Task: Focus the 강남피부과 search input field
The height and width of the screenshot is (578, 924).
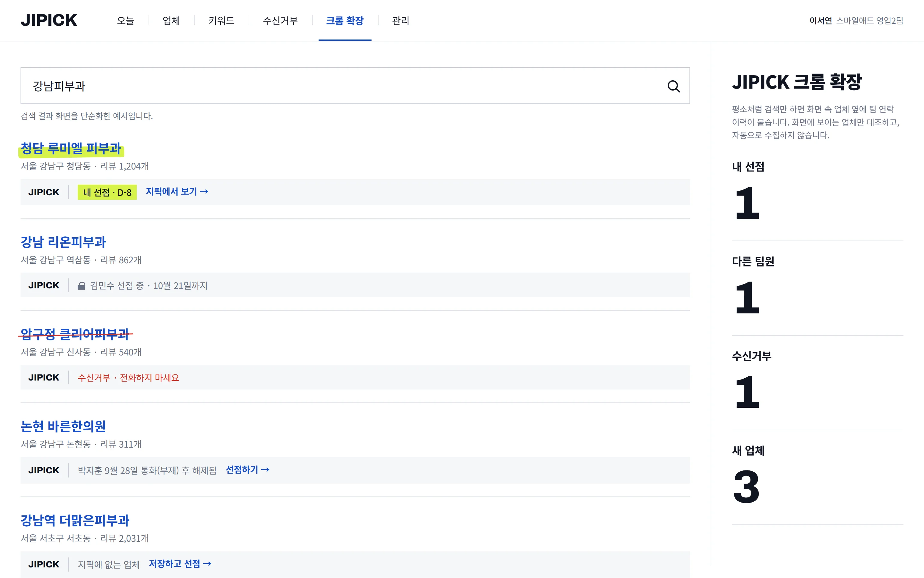Action: (355, 86)
